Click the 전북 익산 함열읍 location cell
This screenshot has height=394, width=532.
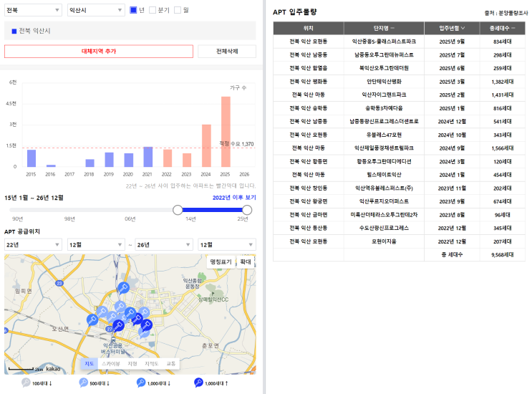[309, 68]
